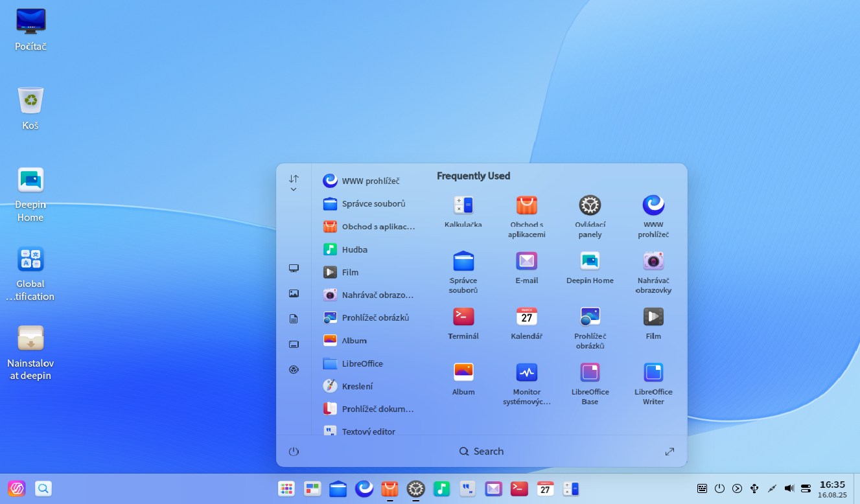Select Global notification desktop shortcut

[30, 273]
